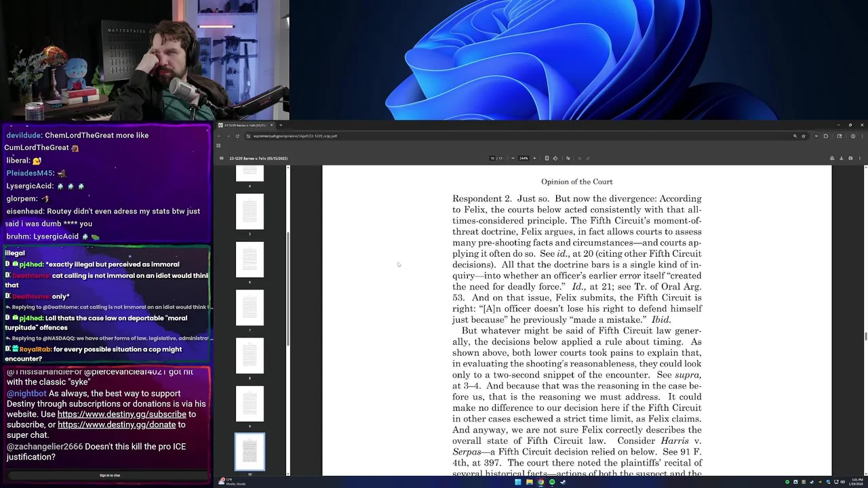Toggle the PDF sidebar menu
Viewport: 868px width, 488px height.
click(222, 159)
